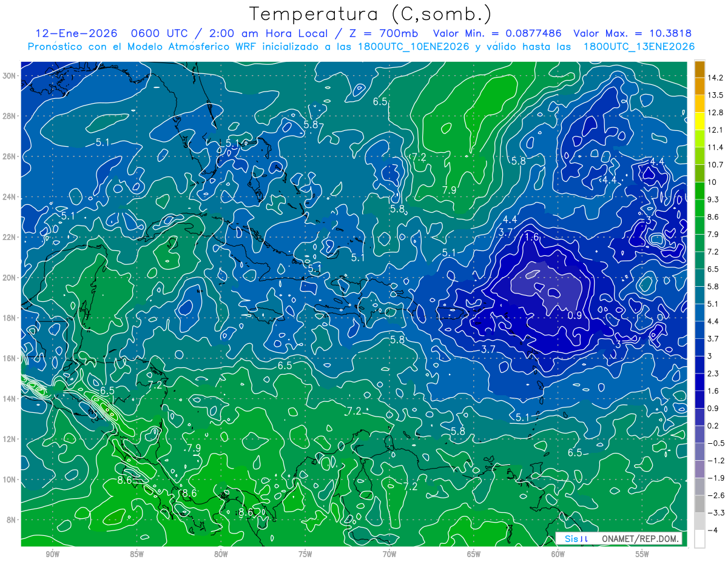Click the "2.3" value in the color legend
728x562 pixels.
pyautogui.click(x=713, y=373)
